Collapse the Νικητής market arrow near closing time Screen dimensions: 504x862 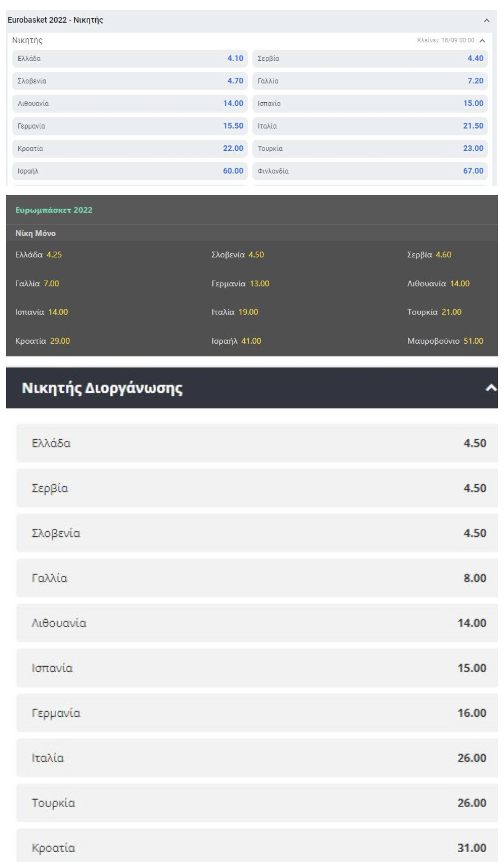tap(482, 41)
